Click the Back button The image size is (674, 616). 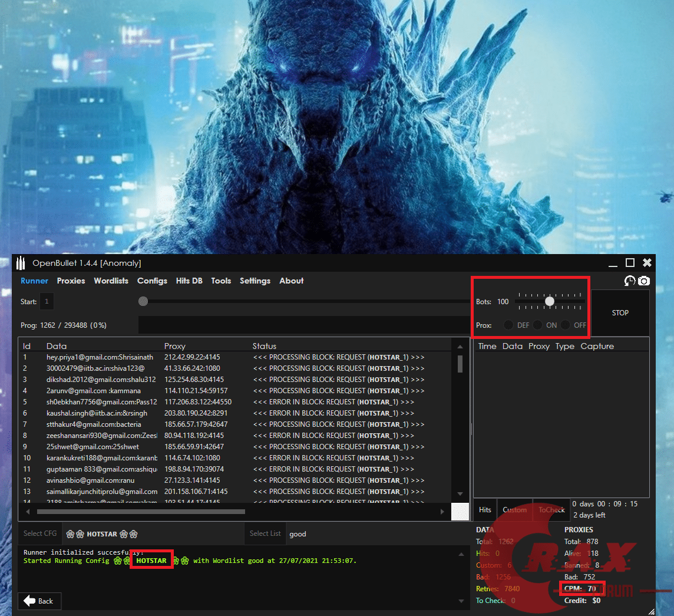point(39,601)
